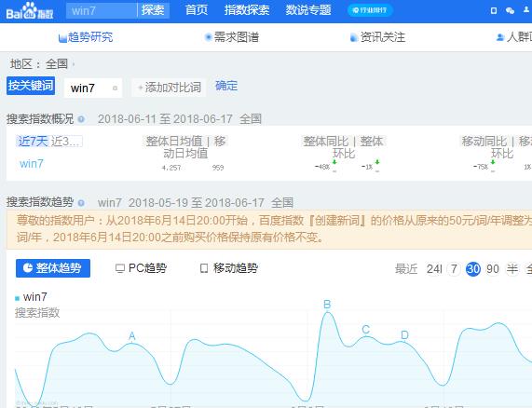
Task: Focus the top search box containing win7
Action: point(102,10)
